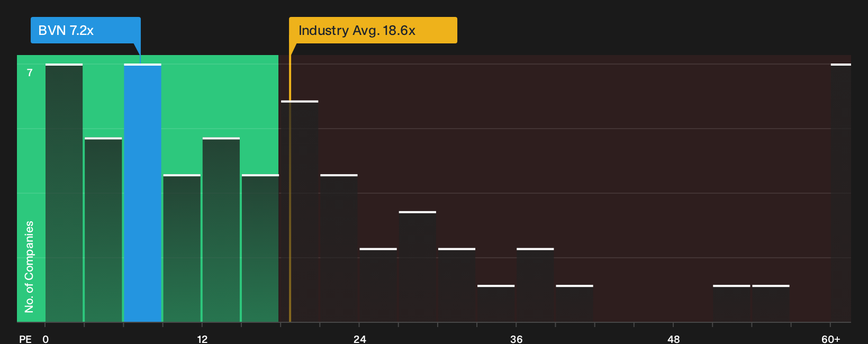Viewport: 868px width, 344px height.
Task: Click the x-axis label 48
Action: click(673, 339)
